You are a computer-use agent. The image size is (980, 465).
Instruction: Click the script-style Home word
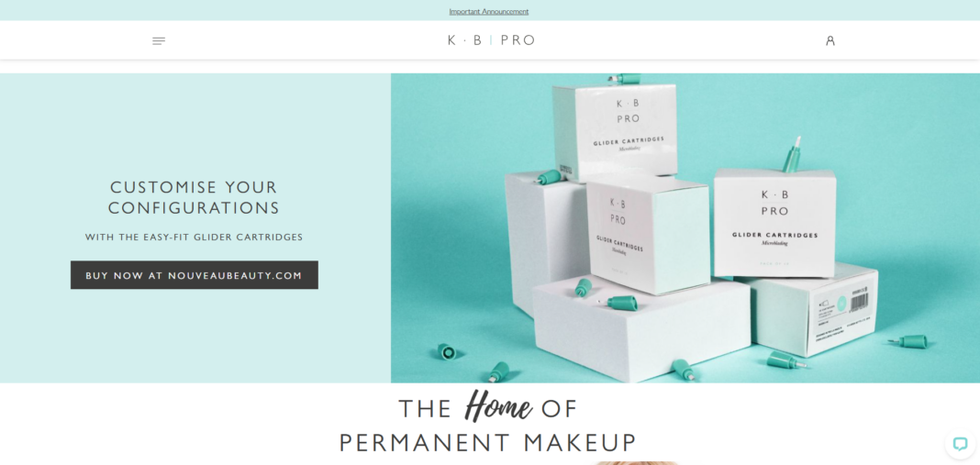[x=498, y=406]
